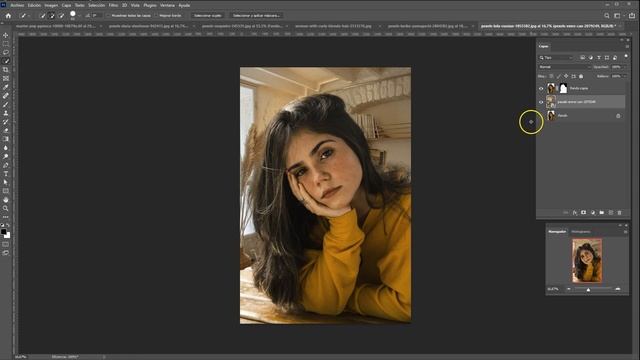Create a new layer from panel footer

pyautogui.click(x=611, y=213)
